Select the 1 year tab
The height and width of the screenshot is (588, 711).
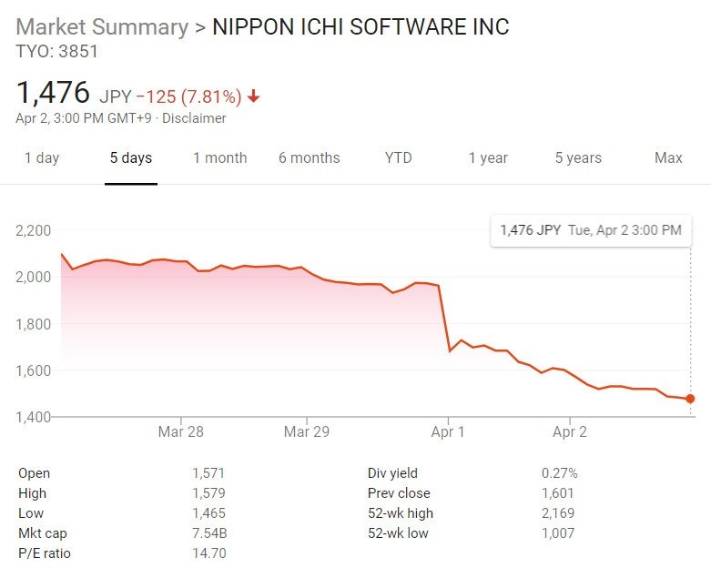pyautogui.click(x=488, y=158)
